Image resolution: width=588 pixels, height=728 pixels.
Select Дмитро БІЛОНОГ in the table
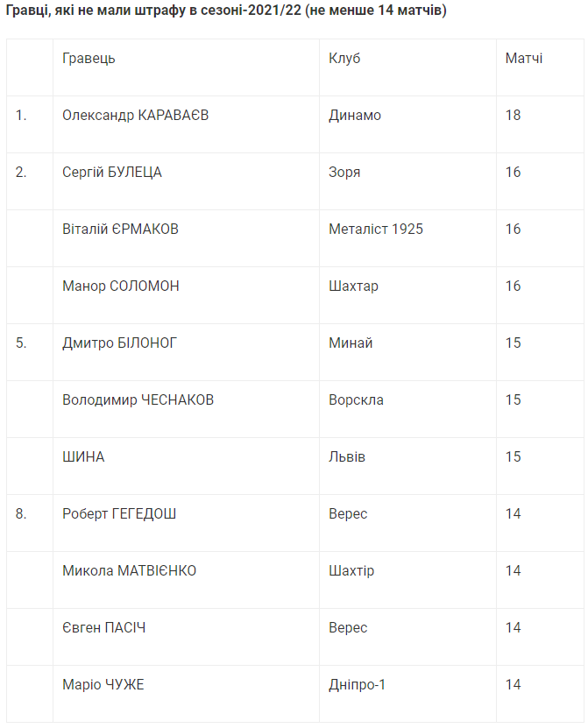(119, 343)
